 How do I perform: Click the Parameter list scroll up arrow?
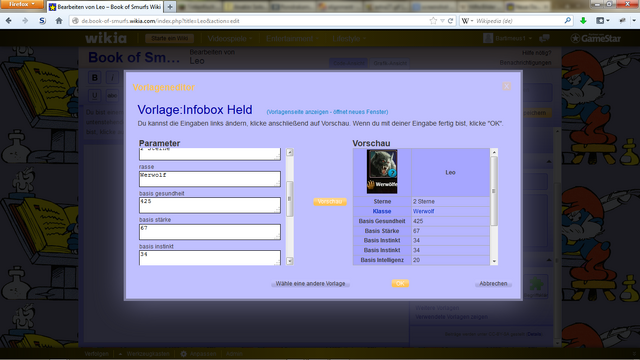(290, 152)
